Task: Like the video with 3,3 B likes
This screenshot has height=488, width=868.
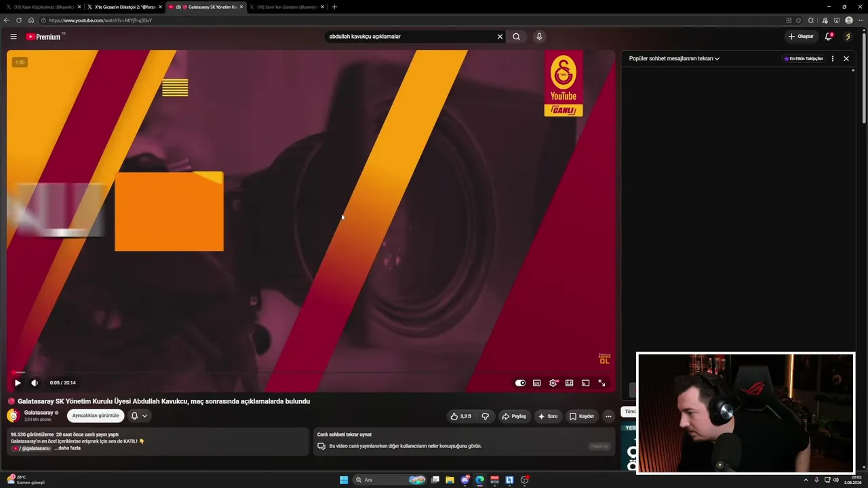Action: pyautogui.click(x=461, y=416)
